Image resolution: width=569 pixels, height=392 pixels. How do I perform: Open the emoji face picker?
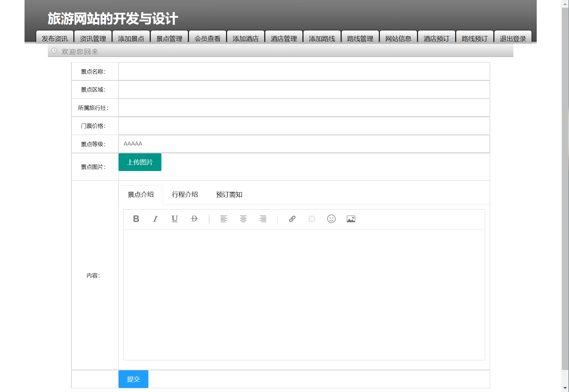331,219
